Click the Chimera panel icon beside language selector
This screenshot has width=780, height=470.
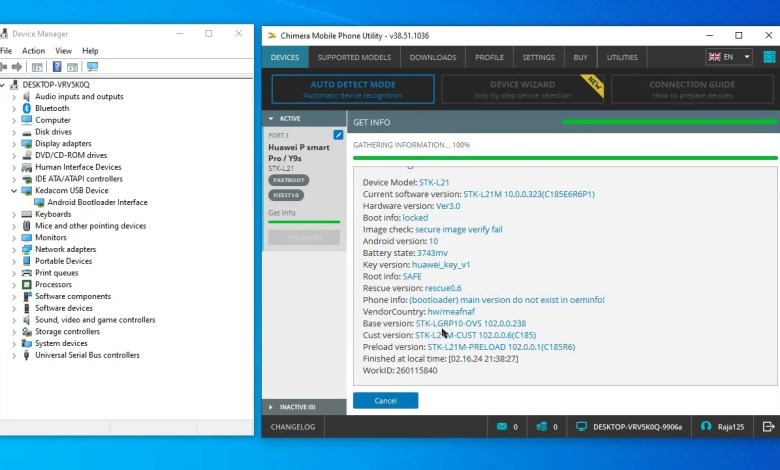point(767,57)
